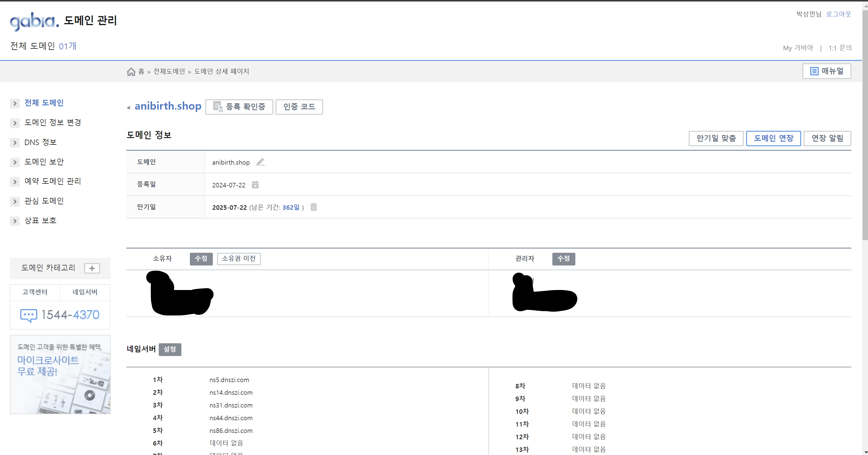
Task: Click calendar icon next to registration date
Action: tap(255, 185)
